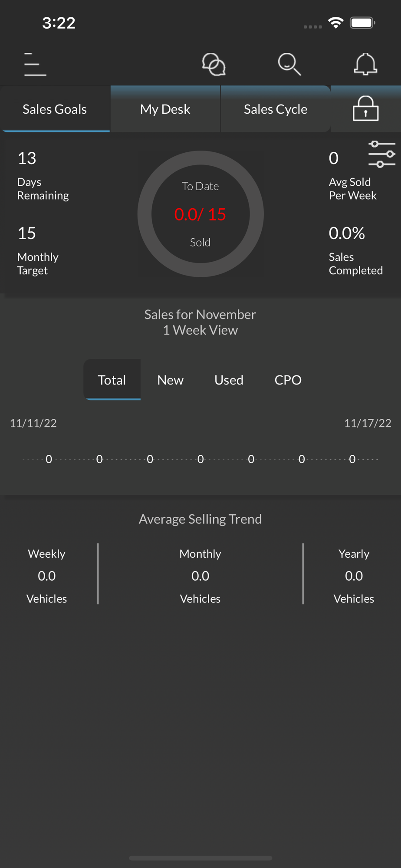
Task: Open the hamburger side menu
Action: (35, 65)
